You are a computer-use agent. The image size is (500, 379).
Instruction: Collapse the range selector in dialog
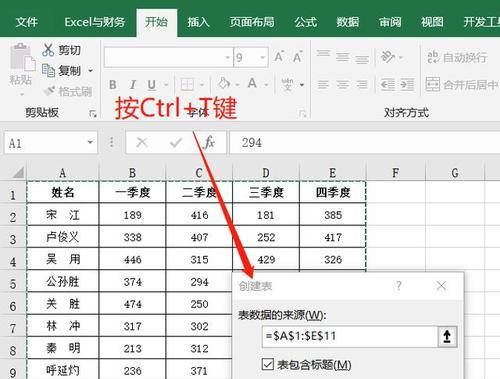coord(447,337)
